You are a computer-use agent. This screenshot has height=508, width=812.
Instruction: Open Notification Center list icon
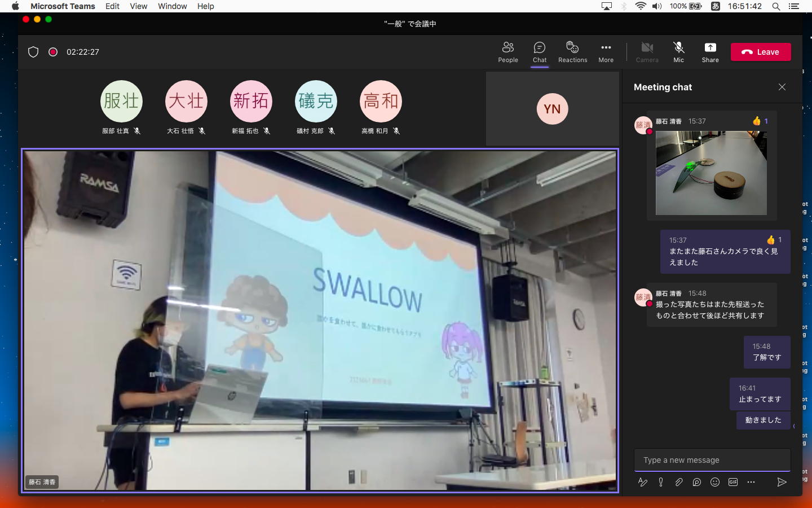(794, 6)
